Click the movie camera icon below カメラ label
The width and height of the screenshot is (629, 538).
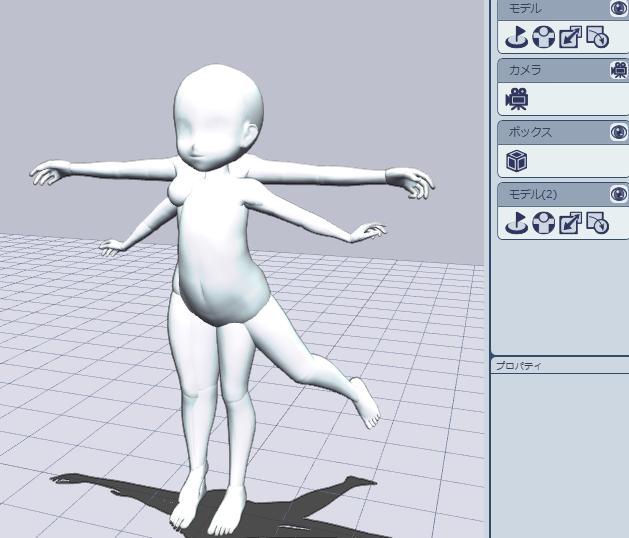click(516, 99)
